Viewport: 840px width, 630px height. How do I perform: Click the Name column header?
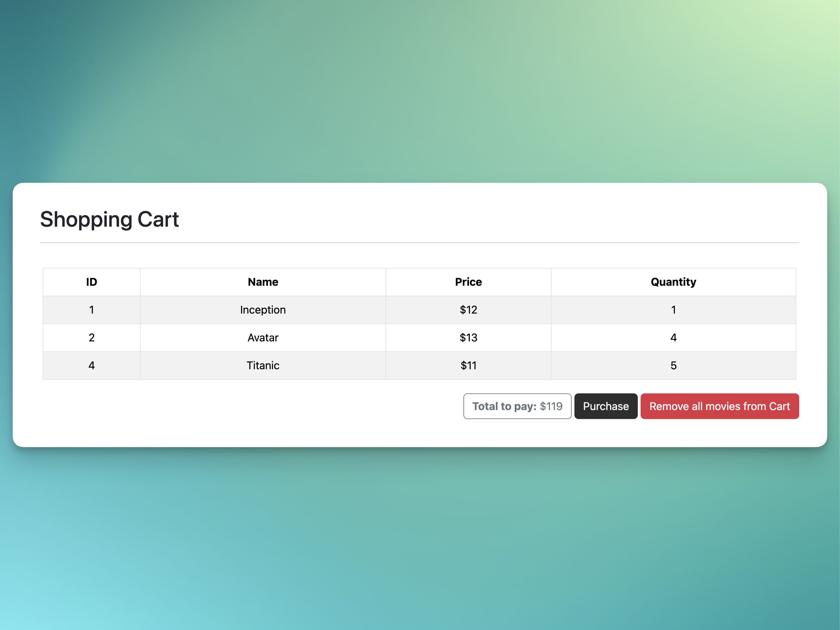coord(263,282)
